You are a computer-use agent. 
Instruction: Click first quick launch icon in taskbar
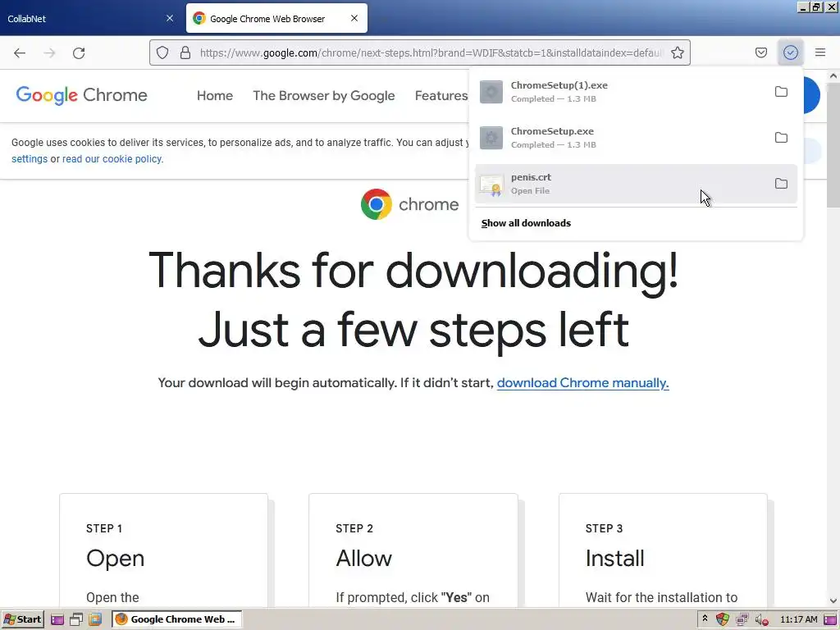(57, 620)
